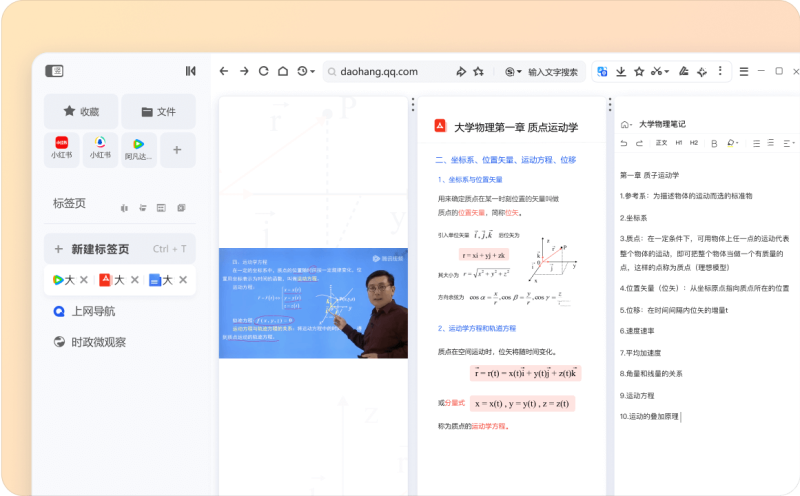Open the 阿凡达 video shortcut
Image resolution: width=800 pixels, height=496 pixels.
click(138, 150)
